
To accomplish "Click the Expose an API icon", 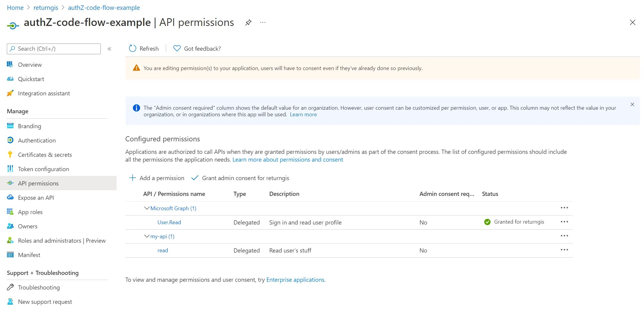I will coord(10,197).
